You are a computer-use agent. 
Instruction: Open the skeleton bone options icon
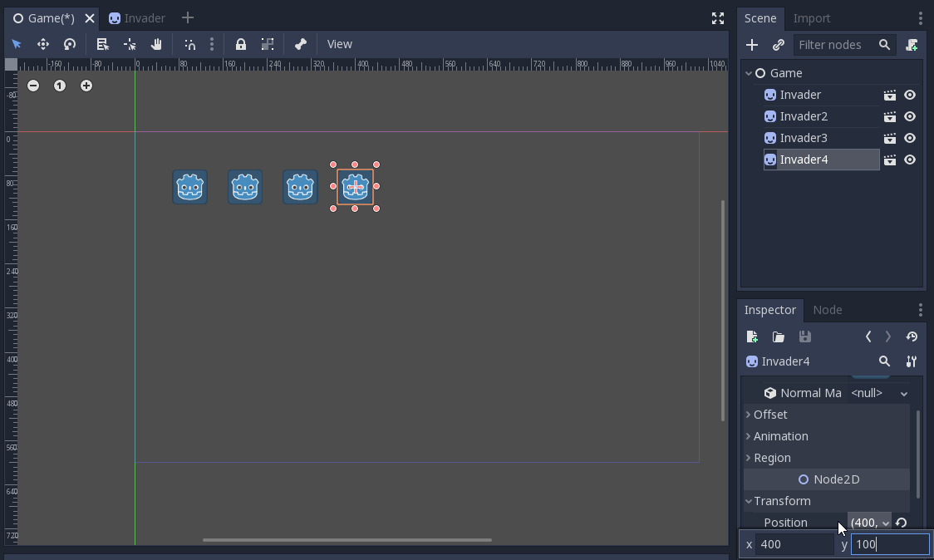(300, 44)
